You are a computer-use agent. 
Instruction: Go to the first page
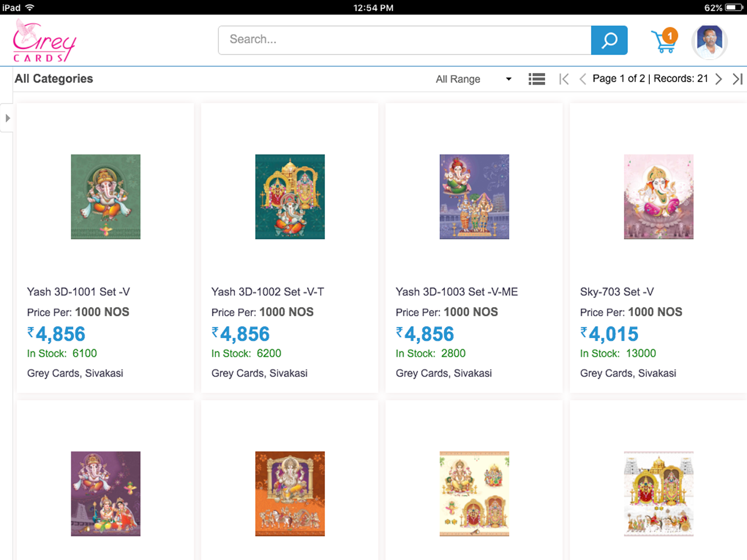coord(564,79)
